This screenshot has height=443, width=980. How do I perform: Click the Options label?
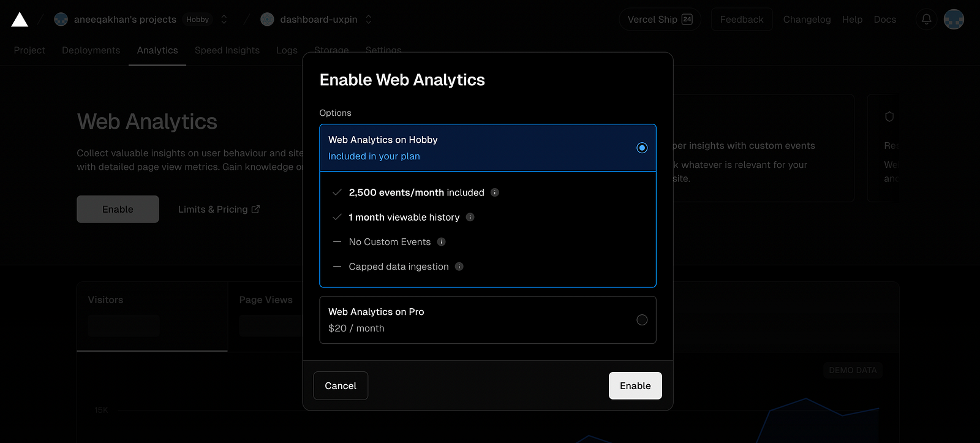tap(335, 113)
